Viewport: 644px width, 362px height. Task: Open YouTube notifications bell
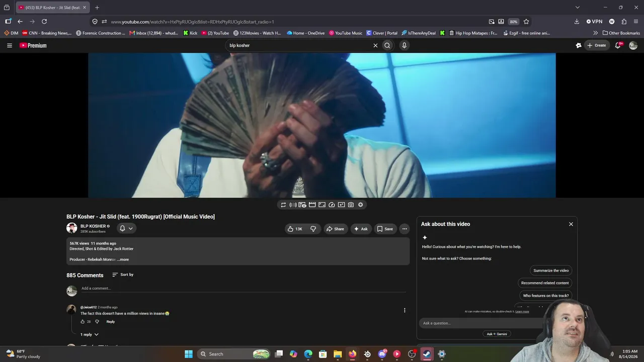[618, 45]
